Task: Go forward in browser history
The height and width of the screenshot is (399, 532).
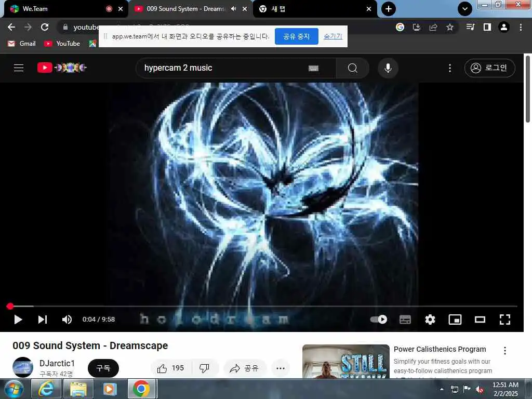Action: coord(28,27)
